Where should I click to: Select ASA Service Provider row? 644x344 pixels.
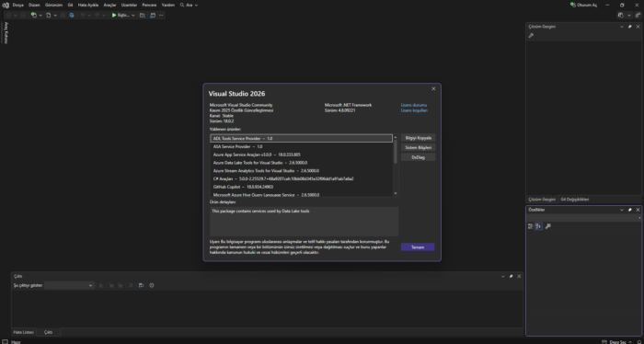302,146
